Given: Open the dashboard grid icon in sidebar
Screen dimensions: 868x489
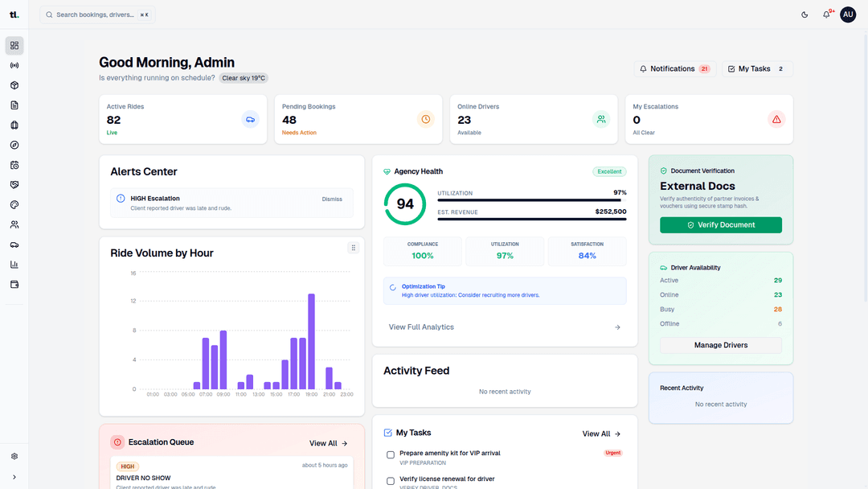Looking at the screenshot, I should (x=14, y=45).
